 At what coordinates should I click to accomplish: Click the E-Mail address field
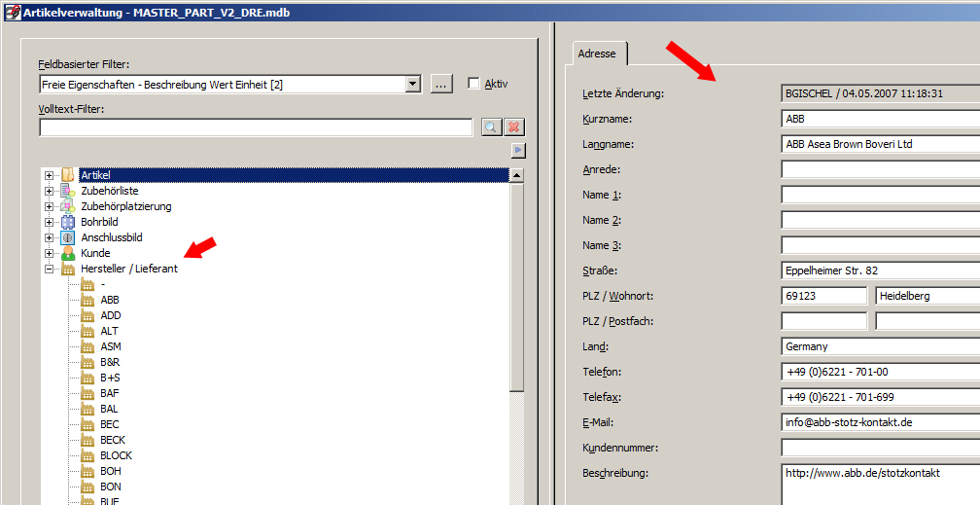[880, 422]
